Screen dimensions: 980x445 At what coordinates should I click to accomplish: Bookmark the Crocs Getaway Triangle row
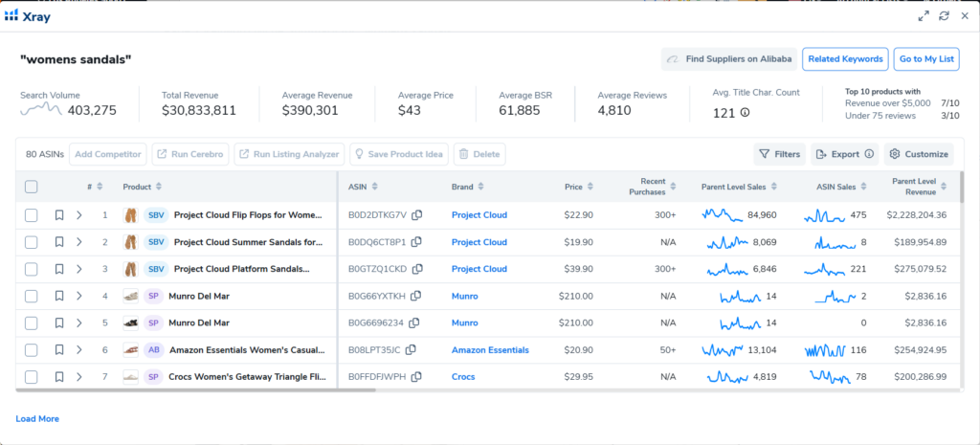(59, 377)
